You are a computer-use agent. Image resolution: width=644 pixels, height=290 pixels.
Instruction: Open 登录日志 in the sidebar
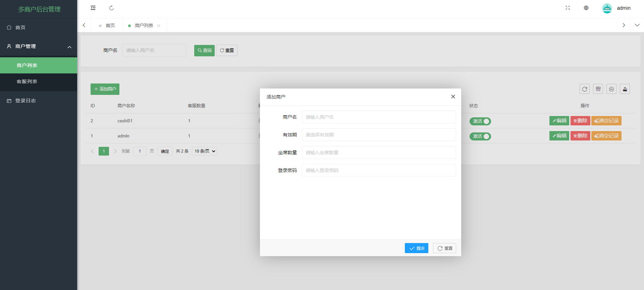tap(39, 101)
